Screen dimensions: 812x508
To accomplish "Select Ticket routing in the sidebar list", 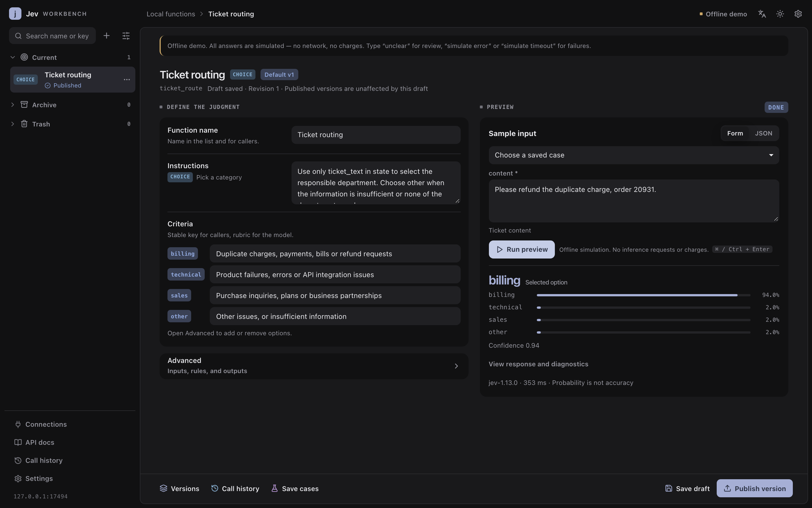I will click(x=72, y=80).
